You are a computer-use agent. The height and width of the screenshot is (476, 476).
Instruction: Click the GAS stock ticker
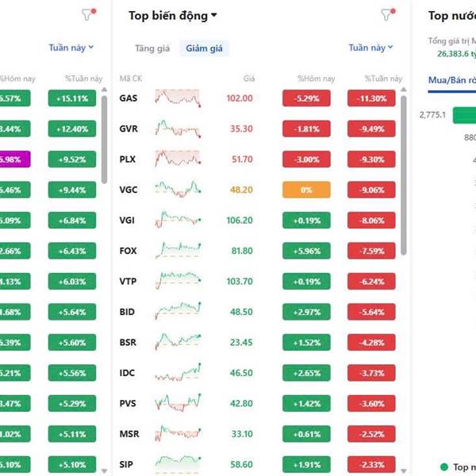tap(128, 98)
